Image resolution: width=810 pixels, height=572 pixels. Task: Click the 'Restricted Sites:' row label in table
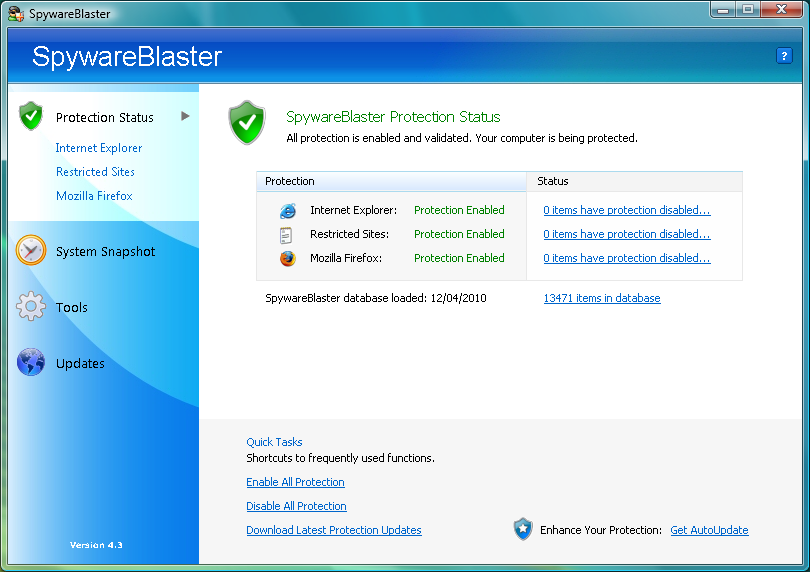349,234
